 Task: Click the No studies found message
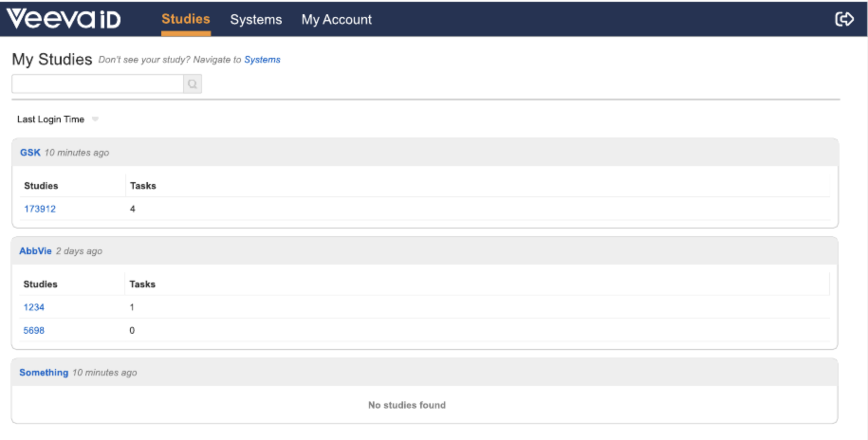[406, 405]
